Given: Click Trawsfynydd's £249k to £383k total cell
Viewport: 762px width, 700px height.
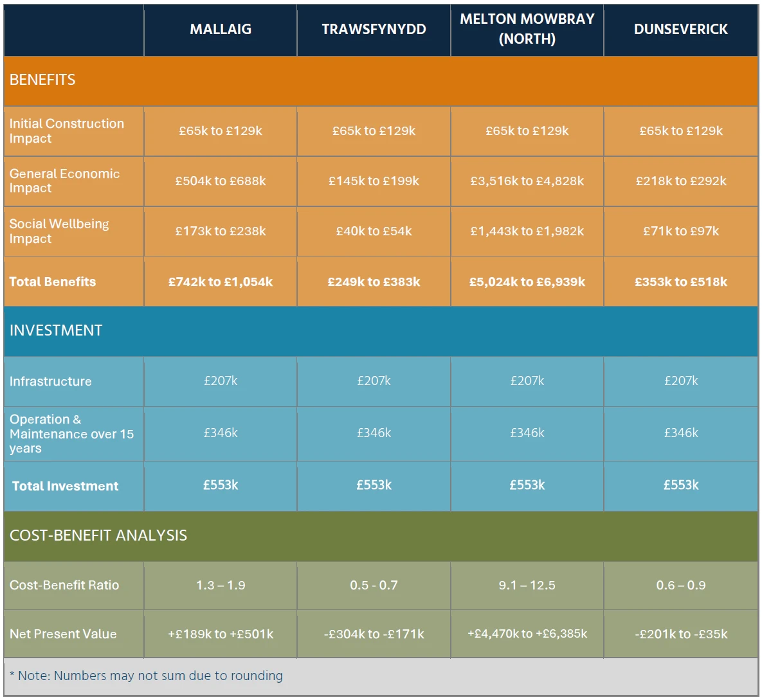Looking at the screenshot, I should click(373, 282).
